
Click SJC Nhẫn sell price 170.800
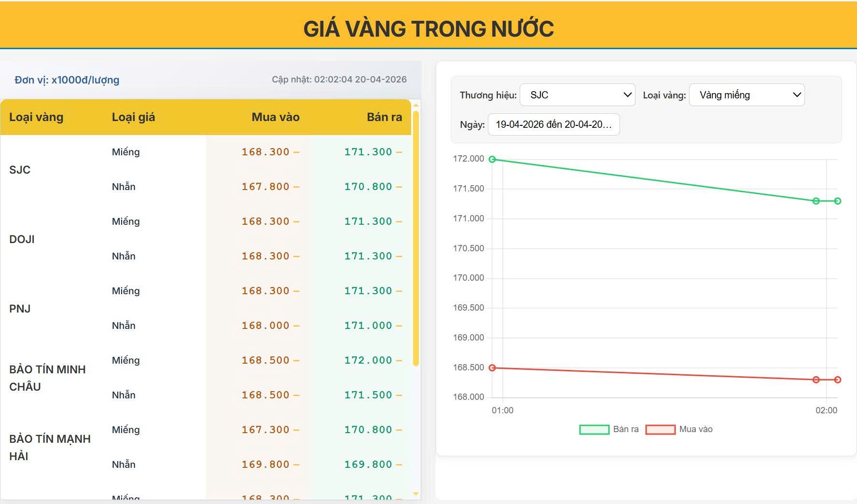coord(368,187)
